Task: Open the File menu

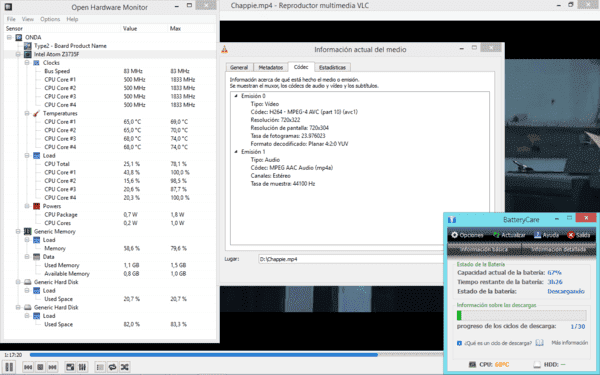Action: [x=11, y=19]
